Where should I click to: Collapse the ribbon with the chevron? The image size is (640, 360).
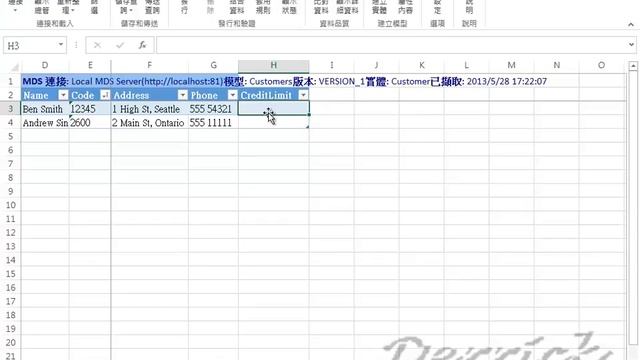[x=631, y=25]
